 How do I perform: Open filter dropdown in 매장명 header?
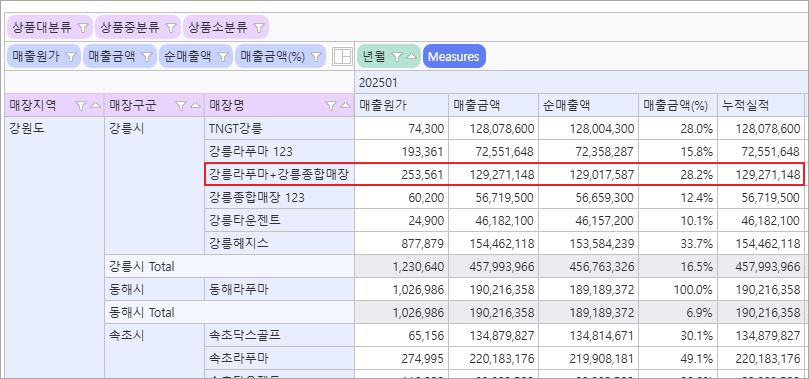pos(330,106)
